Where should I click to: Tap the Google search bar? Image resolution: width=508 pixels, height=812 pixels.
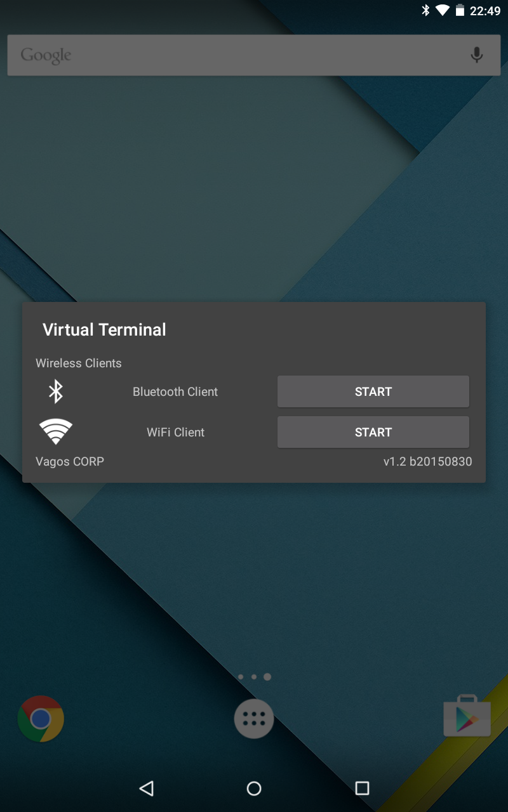[254, 55]
